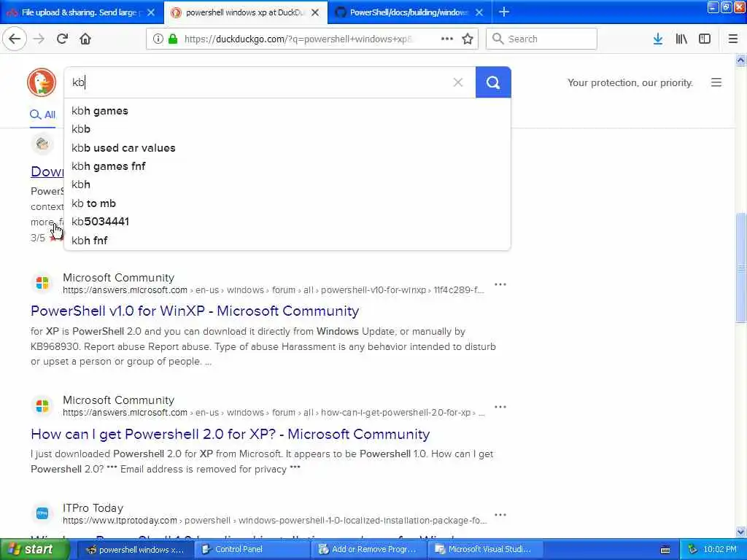The height and width of the screenshot is (560, 747).
Task: Bookmark this page with the star
Action: pyautogui.click(x=468, y=39)
